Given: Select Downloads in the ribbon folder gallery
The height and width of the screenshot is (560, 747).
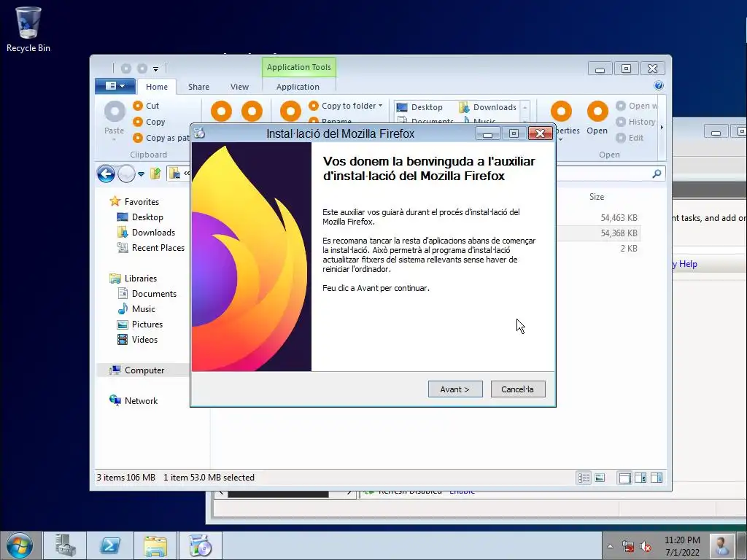Looking at the screenshot, I should (488, 107).
